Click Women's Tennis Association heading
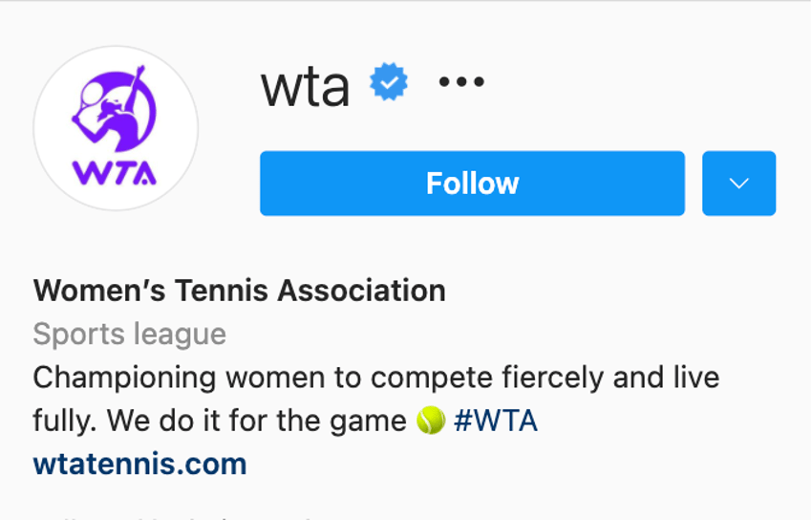 [x=239, y=291]
